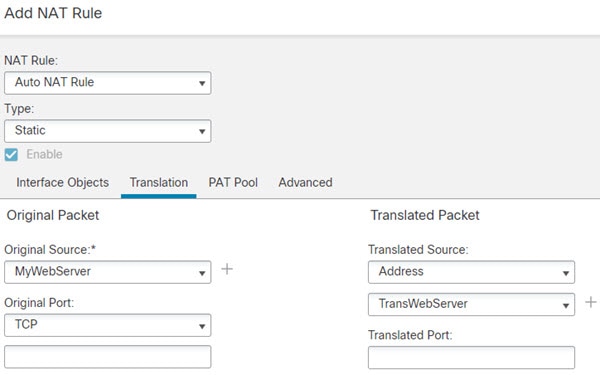Click the Enable label text
600x375 pixels.
tap(44, 154)
